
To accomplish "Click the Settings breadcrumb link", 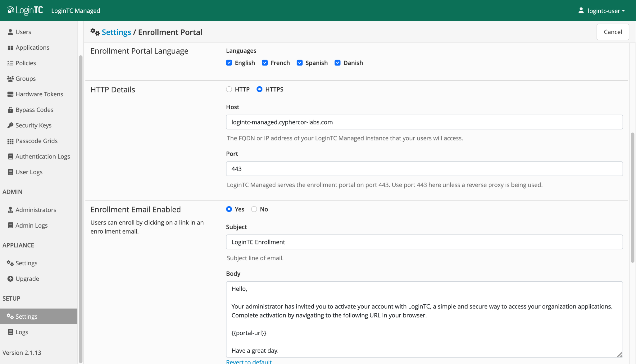I will pos(116,32).
